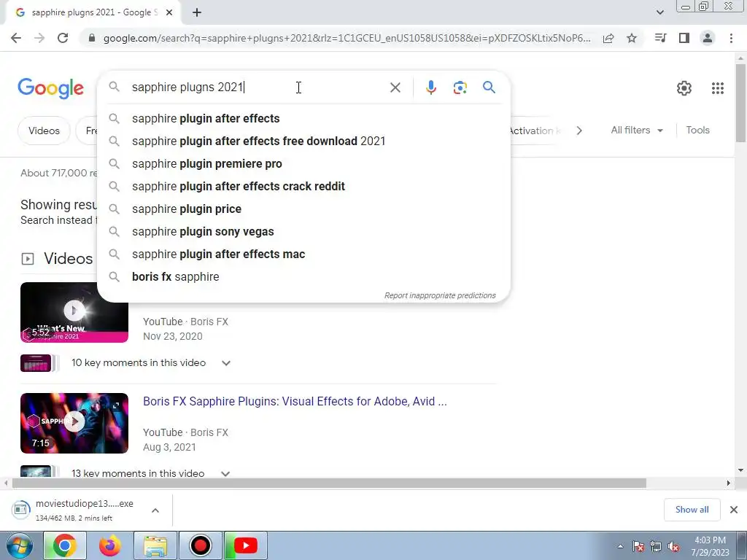
Task: Open Chrome three-dot menu
Action: point(731,38)
